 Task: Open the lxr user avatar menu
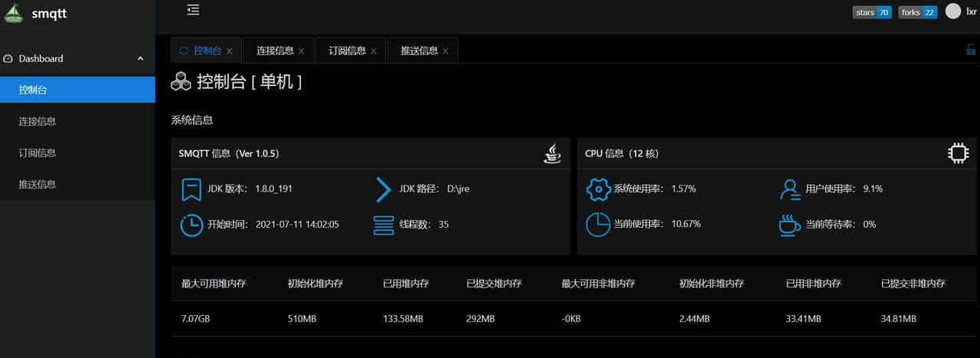click(x=953, y=11)
